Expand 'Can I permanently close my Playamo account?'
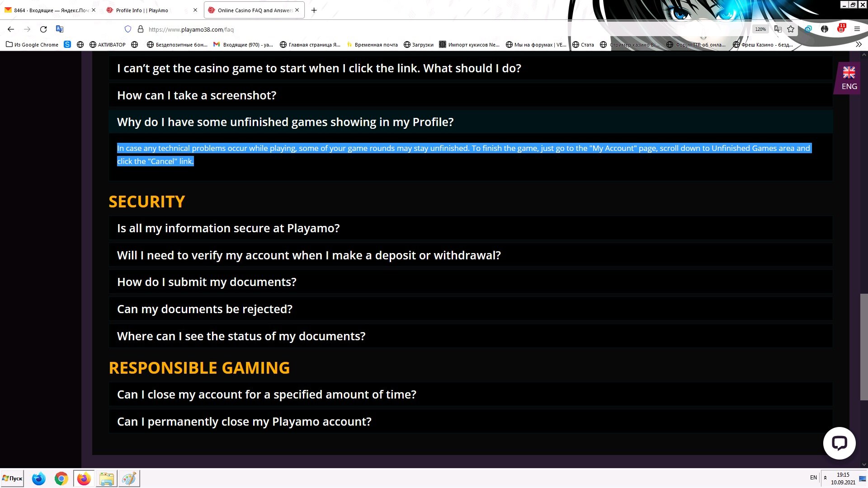868x488 pixels. 244,422
